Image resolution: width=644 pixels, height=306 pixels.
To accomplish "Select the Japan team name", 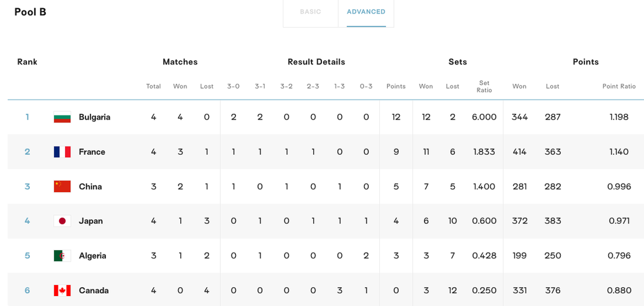I will coord(91,221).
